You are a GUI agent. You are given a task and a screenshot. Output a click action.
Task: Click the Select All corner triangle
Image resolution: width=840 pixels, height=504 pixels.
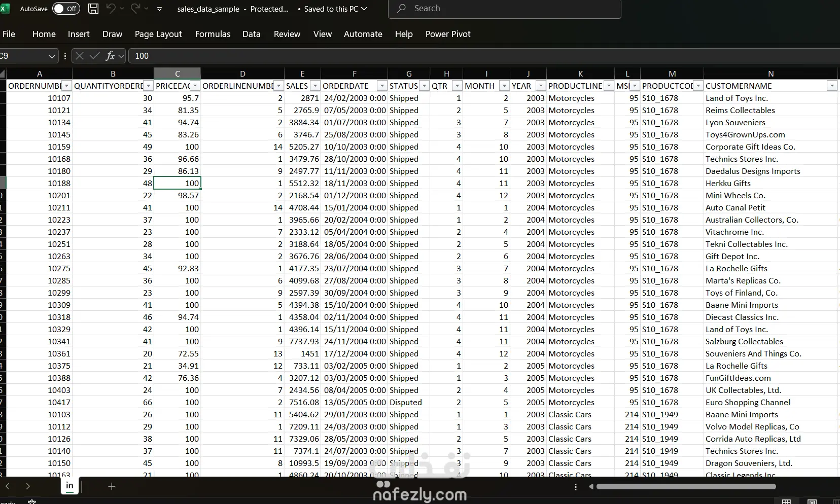point(3,74)
